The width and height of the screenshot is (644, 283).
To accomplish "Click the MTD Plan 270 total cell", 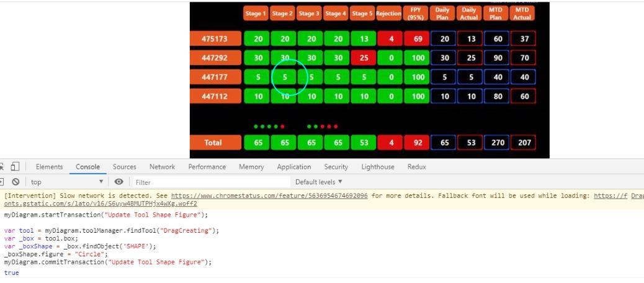I will 497,143.
